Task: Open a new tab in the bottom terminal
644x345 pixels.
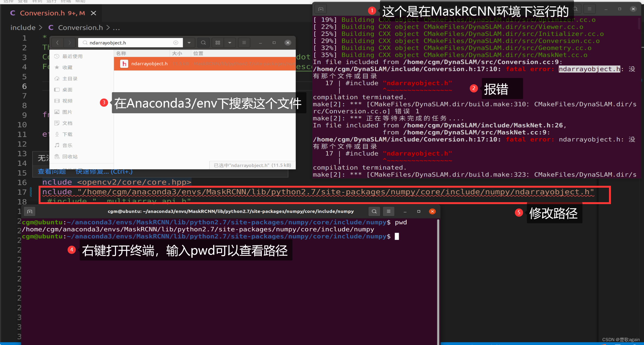Action: pos(30,211)
